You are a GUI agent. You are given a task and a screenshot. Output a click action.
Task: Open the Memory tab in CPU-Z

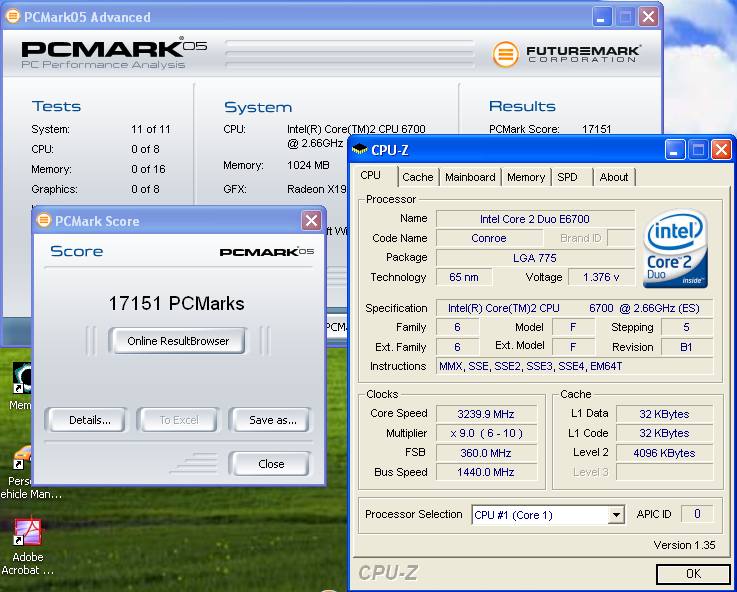(x=525, y=177)
